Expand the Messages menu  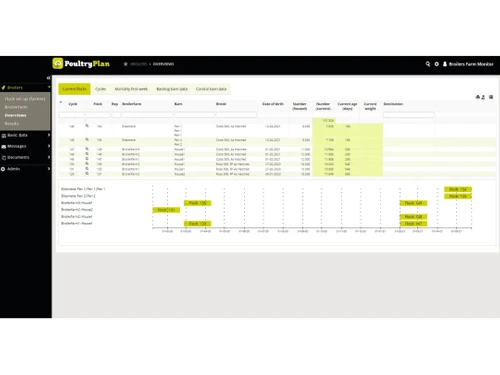click(x=25, y=146)
